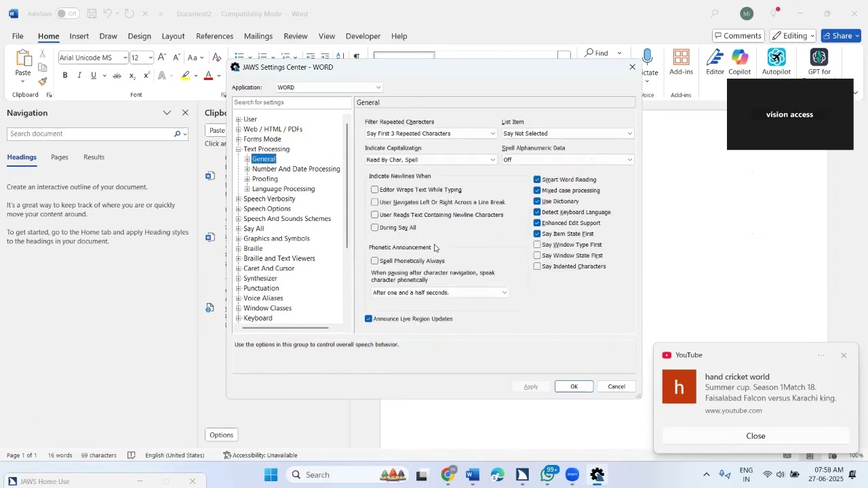
Task: Increase font size with grow font icon
Action: pyautogui.click(x=163, y=58)
